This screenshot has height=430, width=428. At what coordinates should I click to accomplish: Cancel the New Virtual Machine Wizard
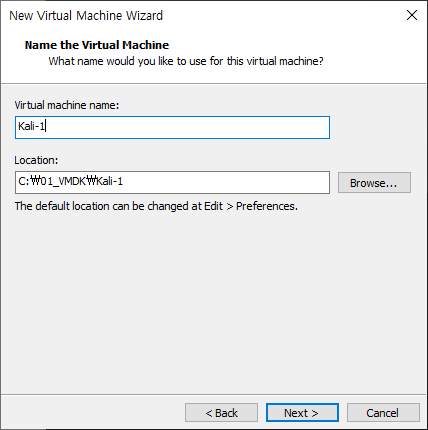coord(383,413)
